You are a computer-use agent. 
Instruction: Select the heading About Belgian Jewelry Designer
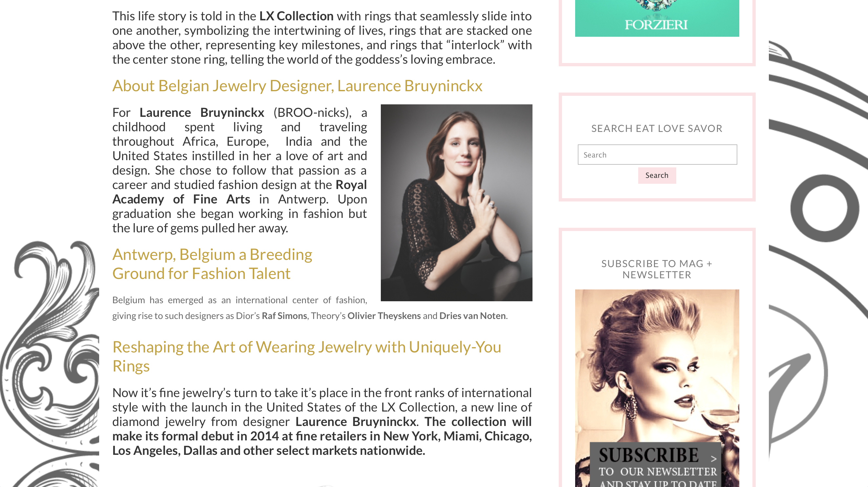coord(297,86)
